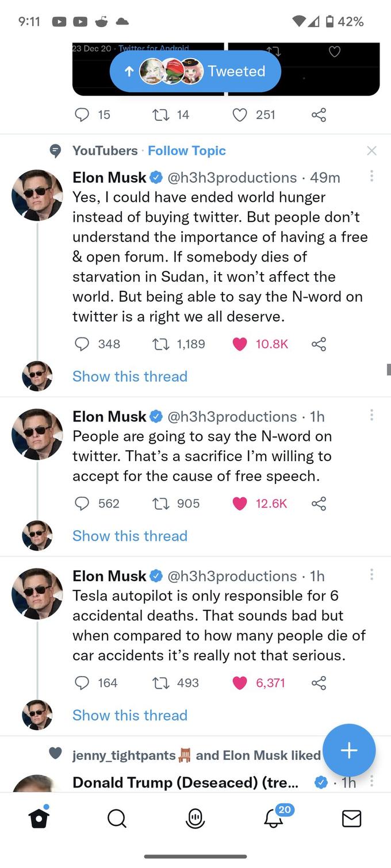Open the three-dot menu on the Tesla tweet
Image resolution: width=391 pixels, height=868 pixels.
(x=371, y=574)
